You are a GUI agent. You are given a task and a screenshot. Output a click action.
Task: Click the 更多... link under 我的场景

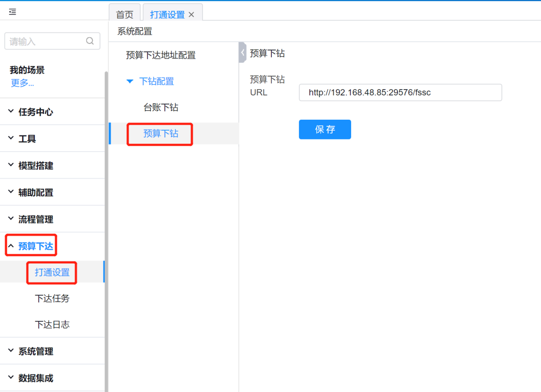click(23, 83)
